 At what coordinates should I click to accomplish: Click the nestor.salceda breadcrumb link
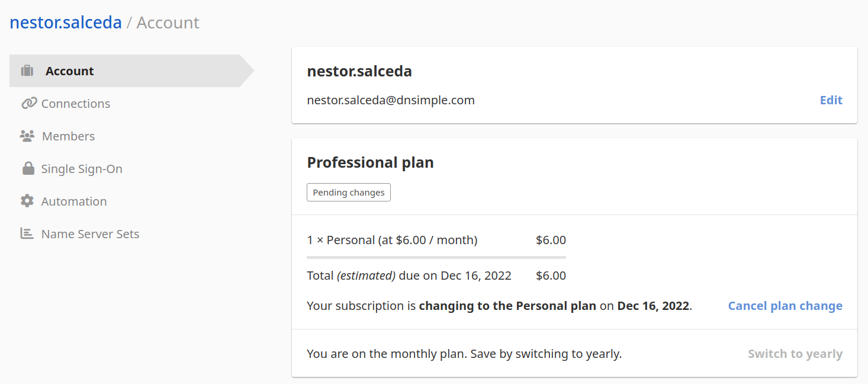coord(66,23)
